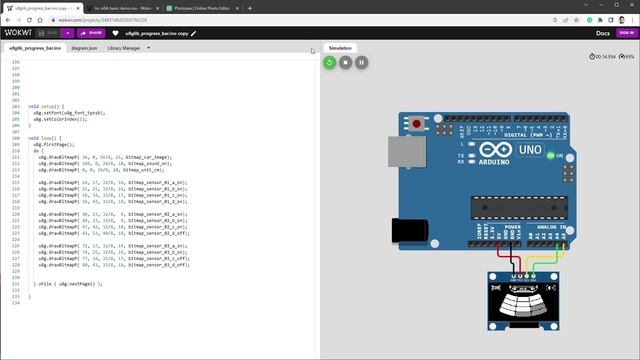The image size is (640, 360).
Task: Select the OLED display component
Action: coord(523,301)
